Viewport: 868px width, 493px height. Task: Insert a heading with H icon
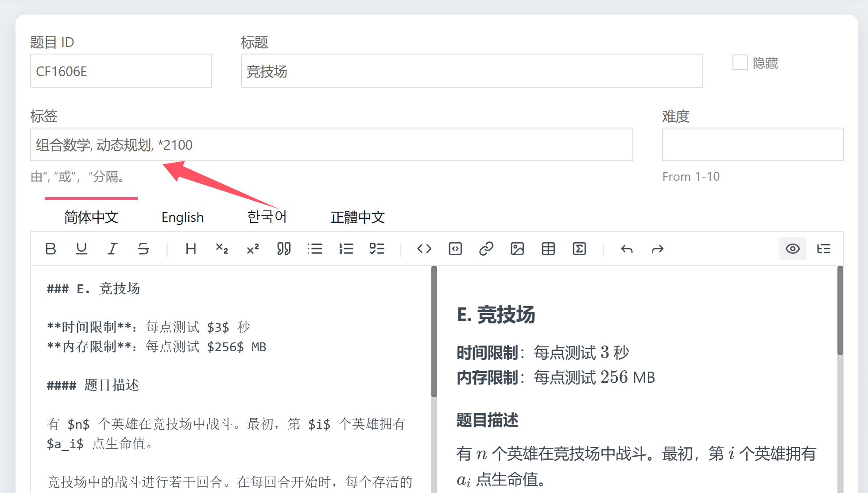pos(191,249)
